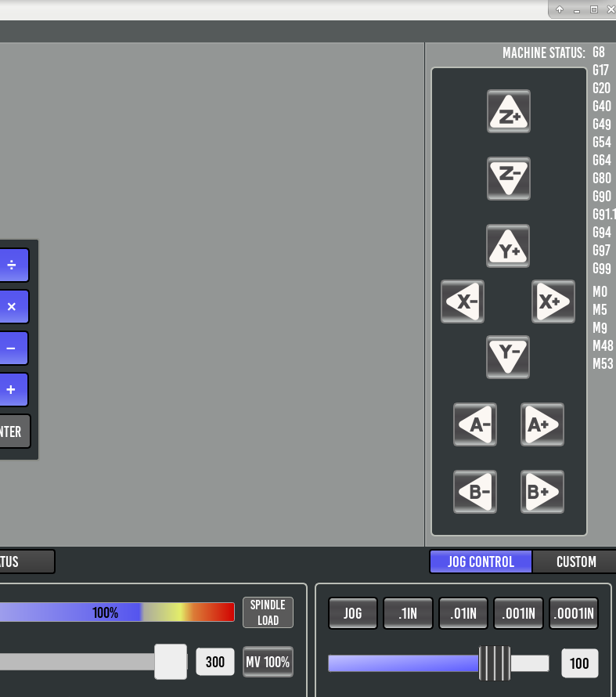Viewport: 616px width, 697px height.
Task: Click G8 in machine status list
Action: tap(599, 52)
